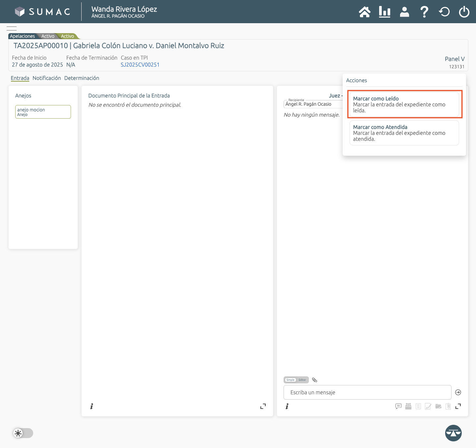The height and width of the screenshot is (448, 476).
Task: Click the refresh arrow icon in header
Action: coord(444,12)
